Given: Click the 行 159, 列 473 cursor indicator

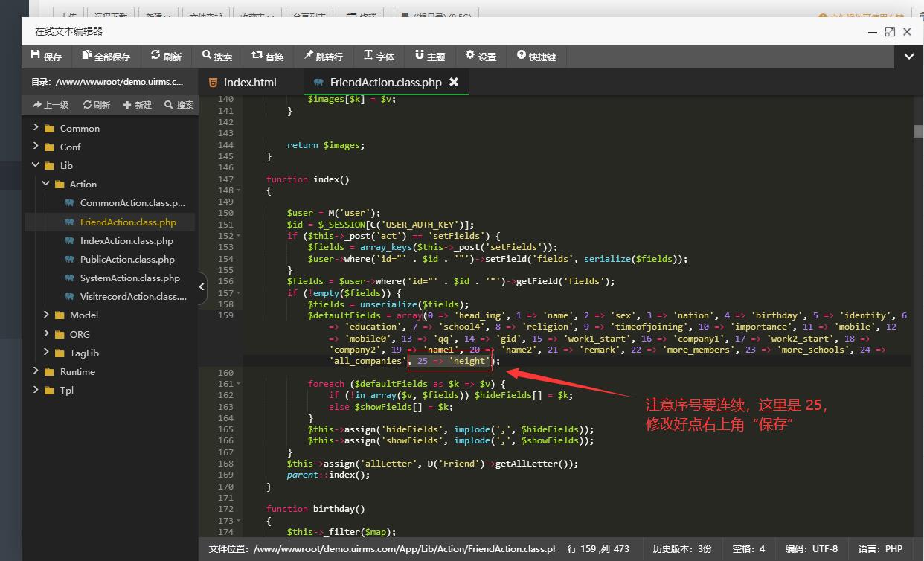Looking at the screenshot, I should pyautogui.click(x=598, y=549).
